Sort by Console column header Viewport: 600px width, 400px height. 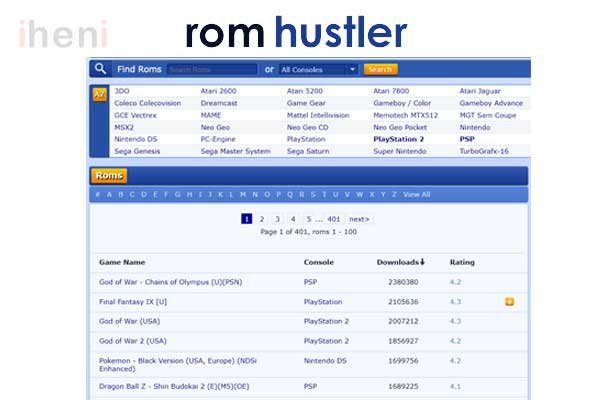tap(319, 262)
